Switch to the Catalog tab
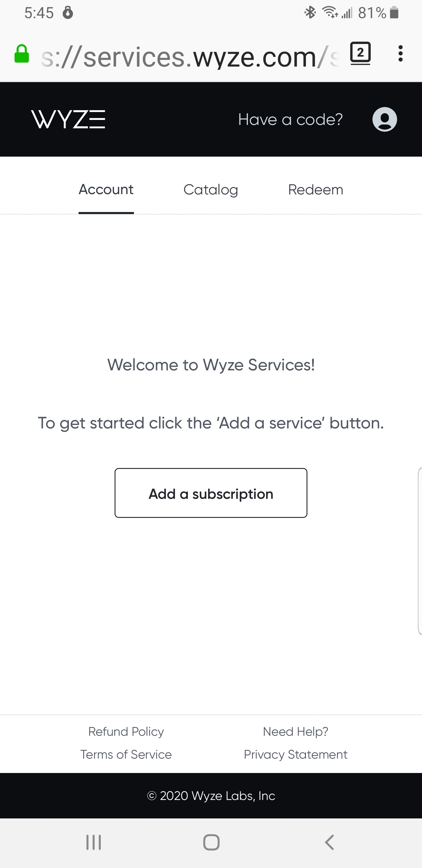 pyautogui.click(x=211, y=190)
